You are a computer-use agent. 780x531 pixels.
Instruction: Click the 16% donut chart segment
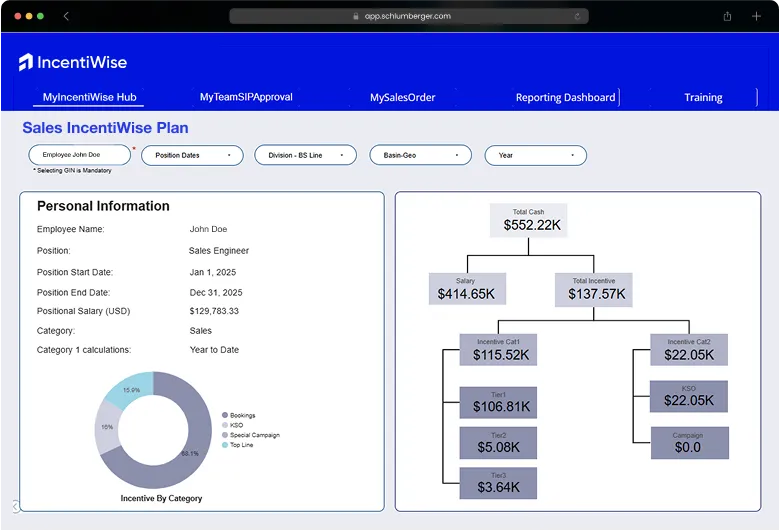pyautogui.click(x=107, y=427)
